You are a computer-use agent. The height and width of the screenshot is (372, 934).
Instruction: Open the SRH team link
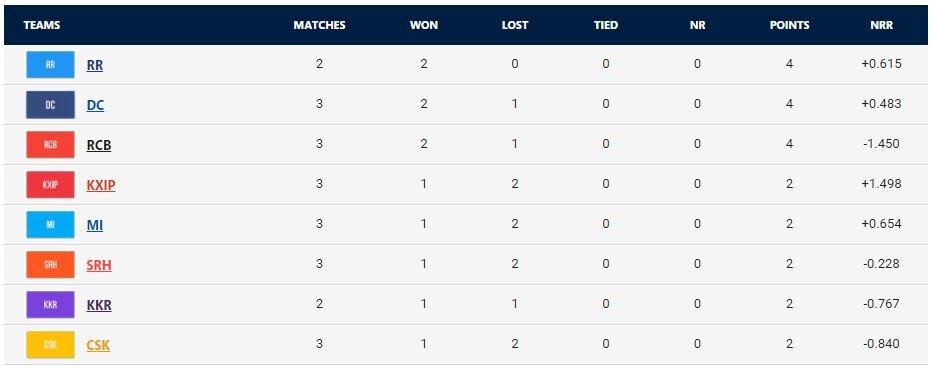click(x=99, y=265)
